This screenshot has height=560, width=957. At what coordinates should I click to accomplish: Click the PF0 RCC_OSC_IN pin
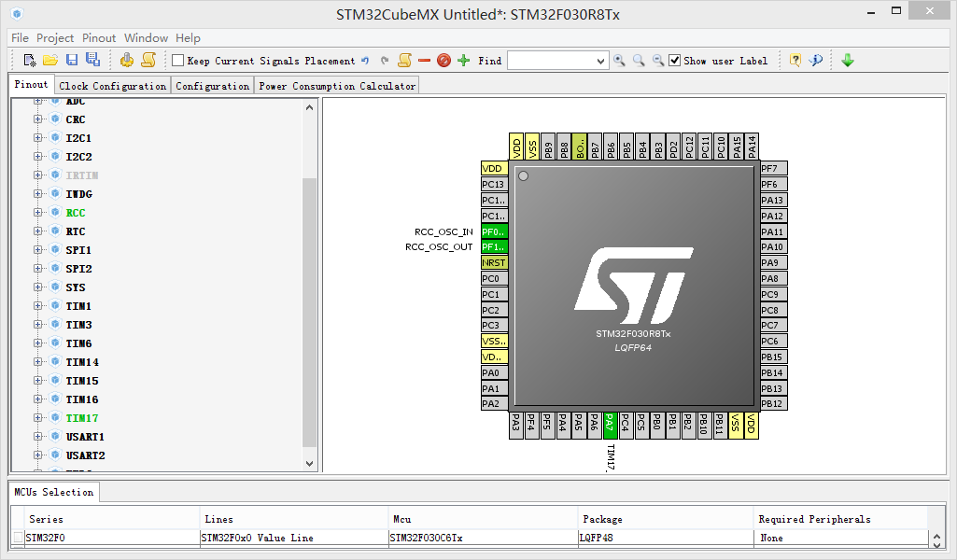point(494,231)
